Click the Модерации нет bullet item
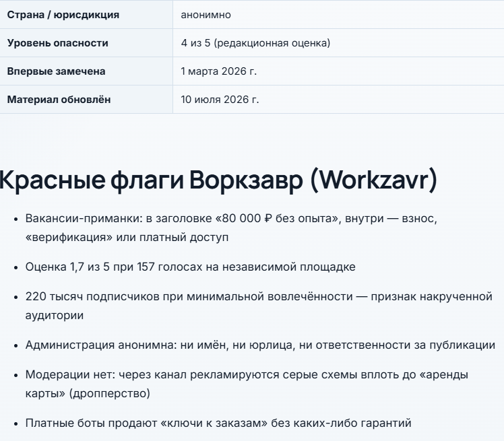This screenshot has width=504, height=441. (247, 384)
